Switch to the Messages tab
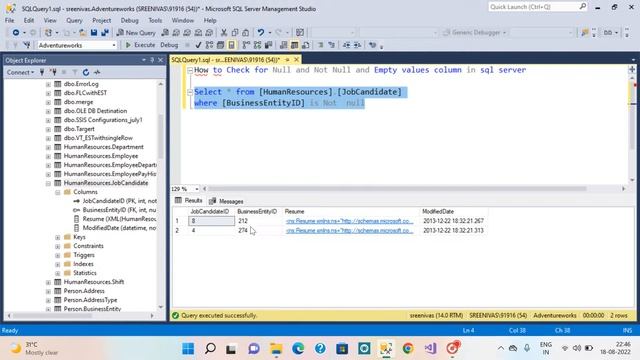640x360 pixels. pyautogui.click(x=226, y=201)
